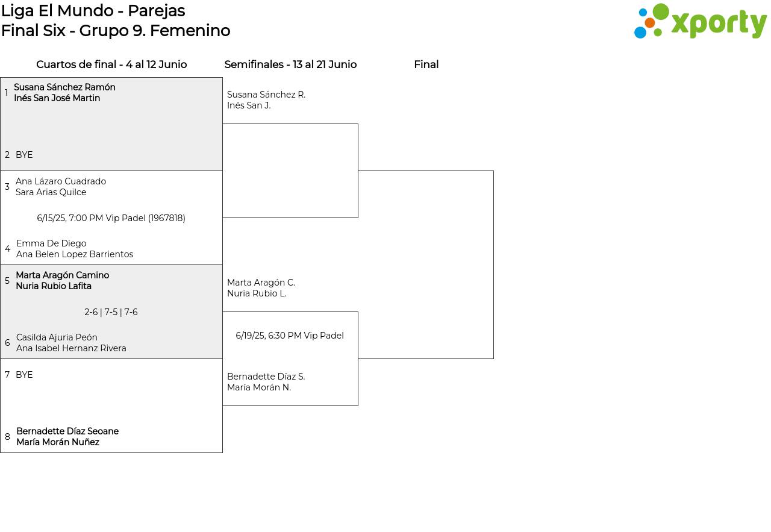Image resolution: width=771 pixels, height=532 pixels.
Task: Click the Final round header
Action: [426, 64]
